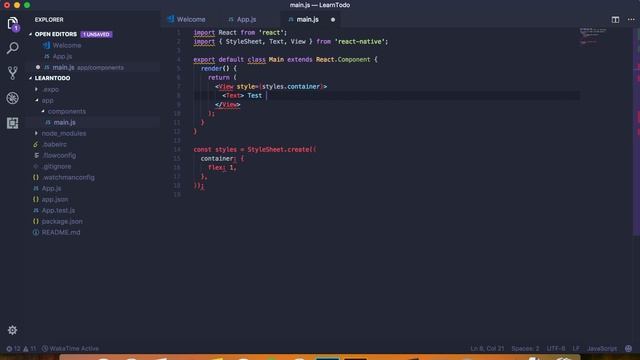Image resolution: width=640 pixels, height=360 pixels.
Task: Open the README.md file
Action: tap(61, 233)
